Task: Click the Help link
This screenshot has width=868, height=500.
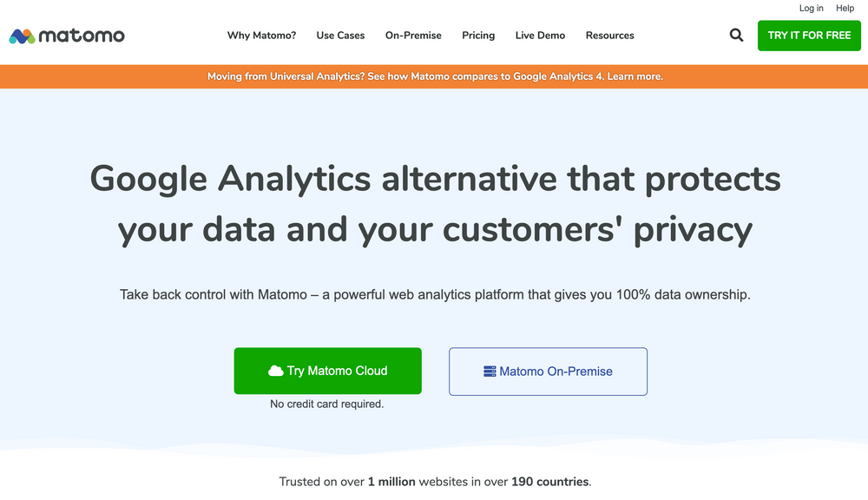Action: pyautogui.click(x=844, y=8)
